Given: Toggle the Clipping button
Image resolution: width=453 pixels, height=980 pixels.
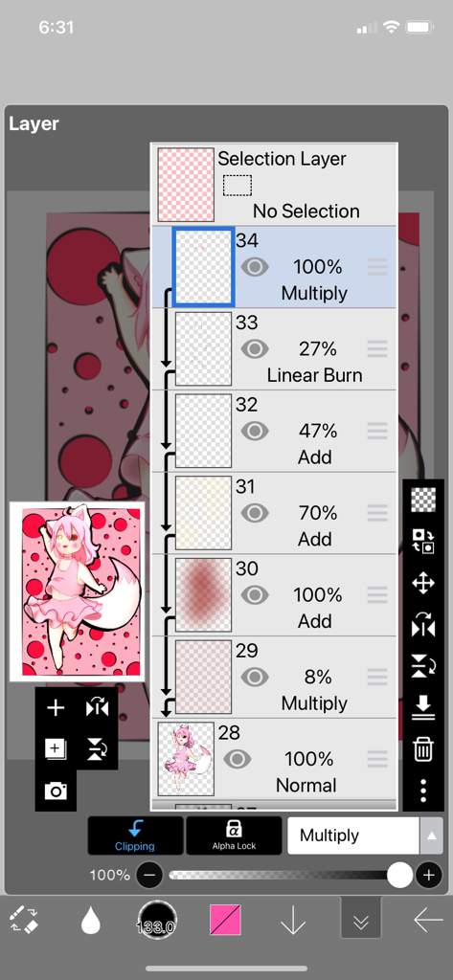Looking at the screenshot, I should click(x=135, y=835).
